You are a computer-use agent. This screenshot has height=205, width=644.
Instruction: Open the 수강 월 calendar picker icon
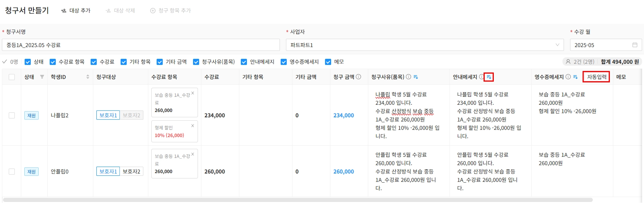(635, 45)
